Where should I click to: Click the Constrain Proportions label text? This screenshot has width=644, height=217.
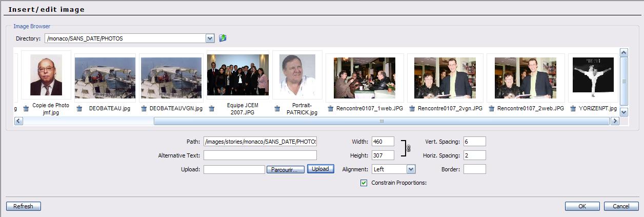pos(399,183)
